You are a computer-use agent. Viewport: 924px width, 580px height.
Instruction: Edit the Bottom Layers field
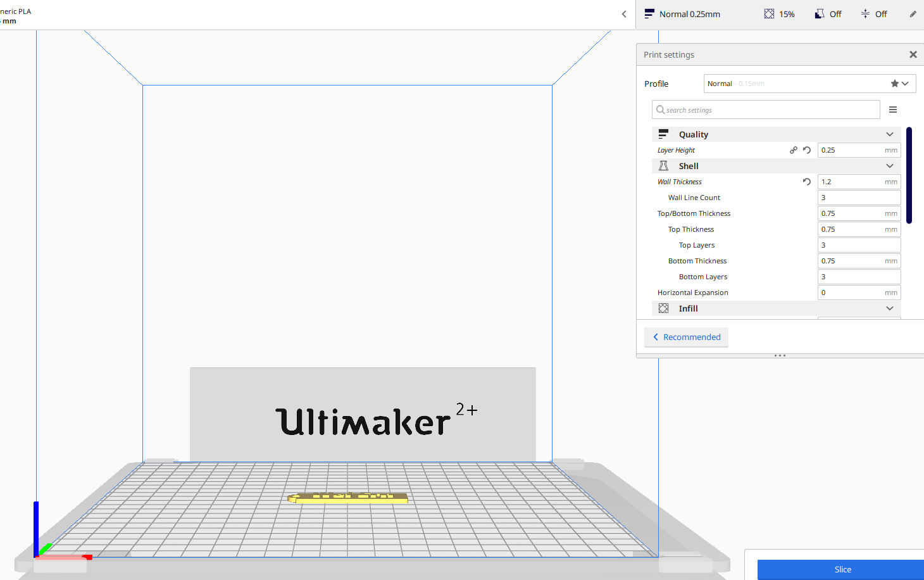[859, 277]
